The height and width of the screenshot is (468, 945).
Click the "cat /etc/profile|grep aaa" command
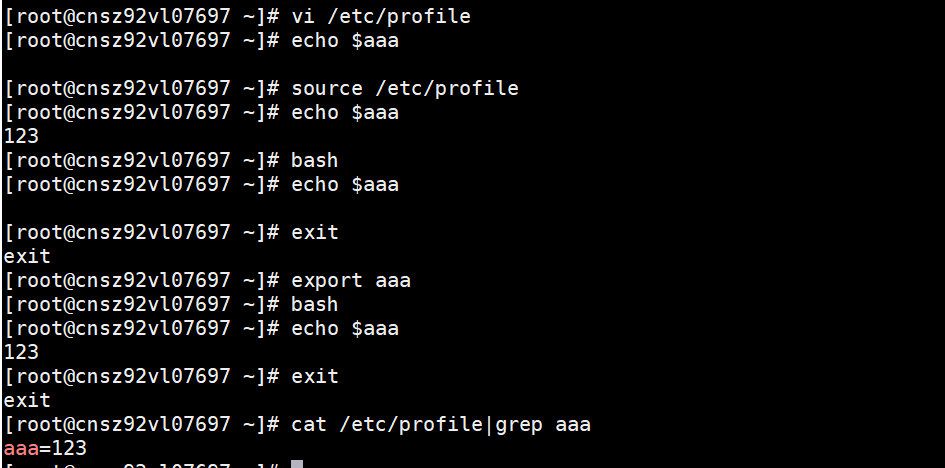[440, 424]
